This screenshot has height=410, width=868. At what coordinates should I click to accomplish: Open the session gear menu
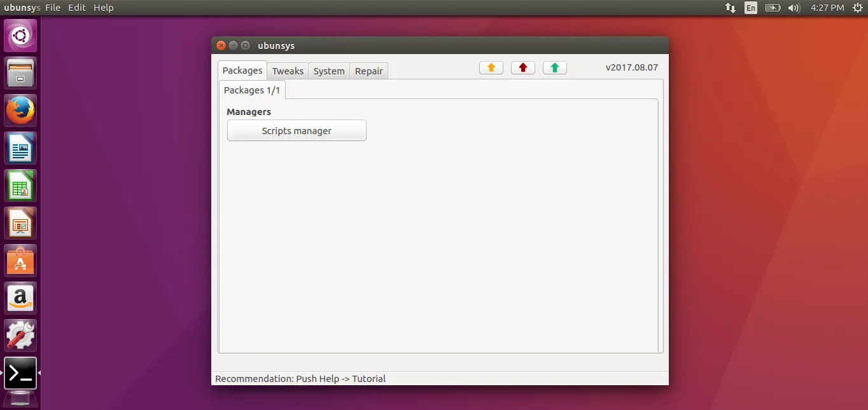858,8
